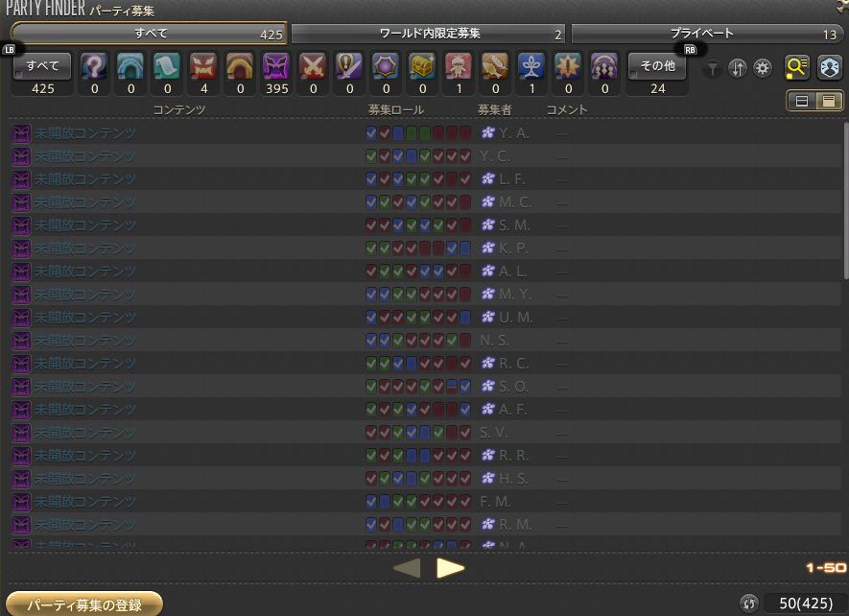Click the 募集ロール column header

pyautogui.click(x=396, y=110)
